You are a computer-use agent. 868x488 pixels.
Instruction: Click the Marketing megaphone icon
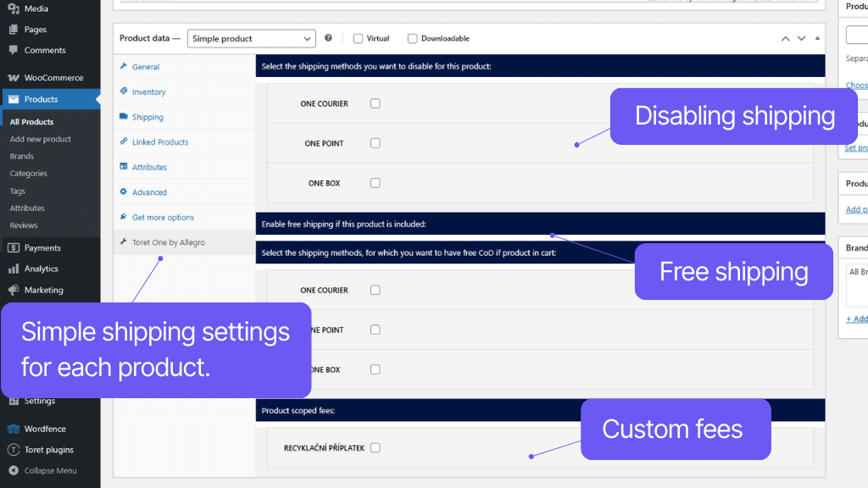[14, 290]
